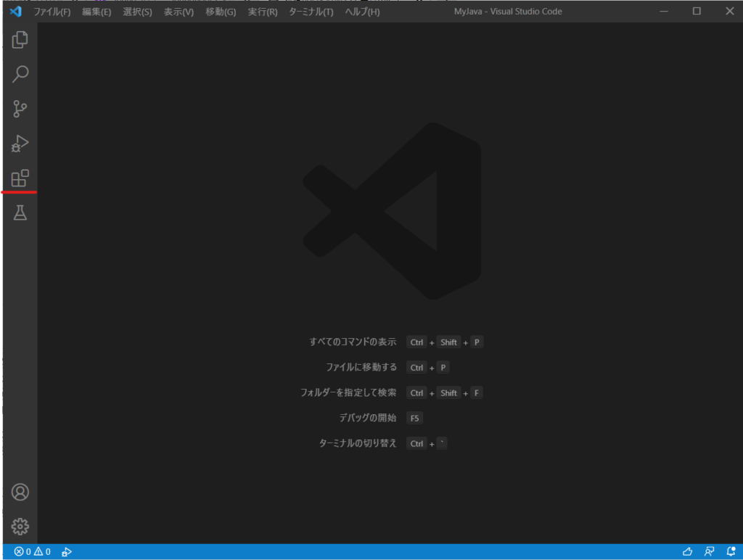743x560 pixels.
Task: Click the run icon in status bar
Action: (x=67, y=552)
